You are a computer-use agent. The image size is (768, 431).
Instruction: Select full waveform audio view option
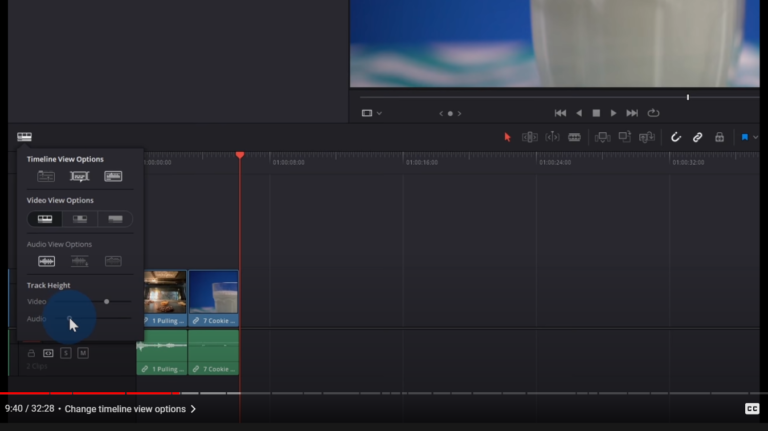coord(79,261)
